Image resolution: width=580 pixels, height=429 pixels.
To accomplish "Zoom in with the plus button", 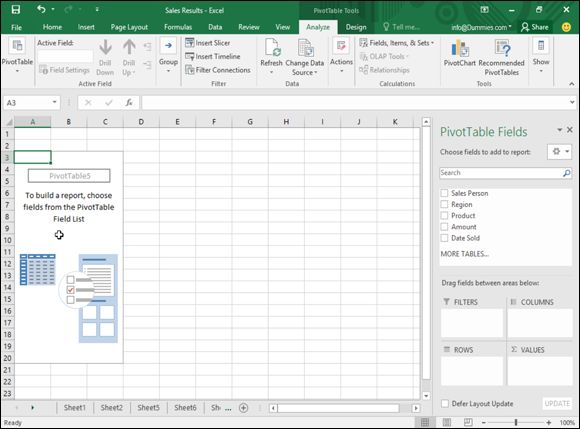I will (549, 422).
